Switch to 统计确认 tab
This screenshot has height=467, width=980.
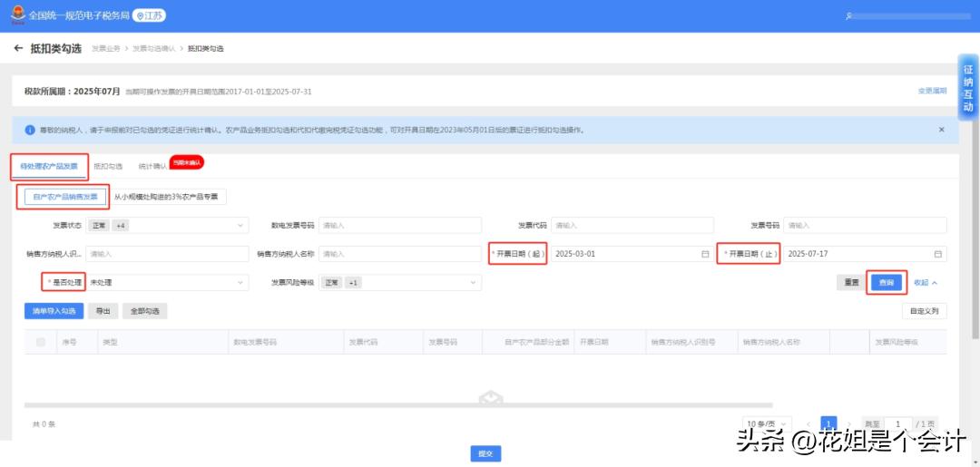point(153,167)
